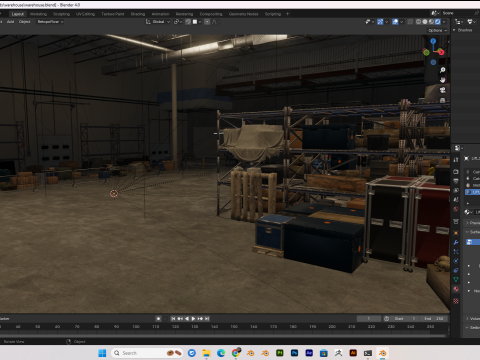Viewport: 480px width, 360px height.
Task: Switch to the Sculpting workspace tab
Action: point(61,14)
